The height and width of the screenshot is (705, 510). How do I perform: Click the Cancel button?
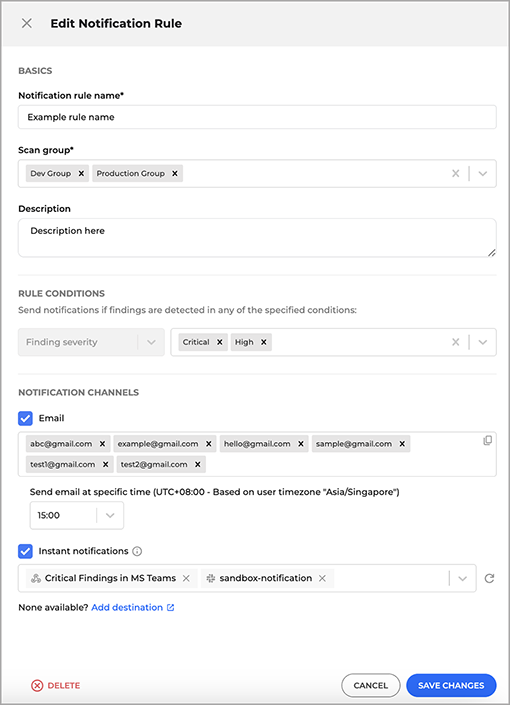coord(371,685)
